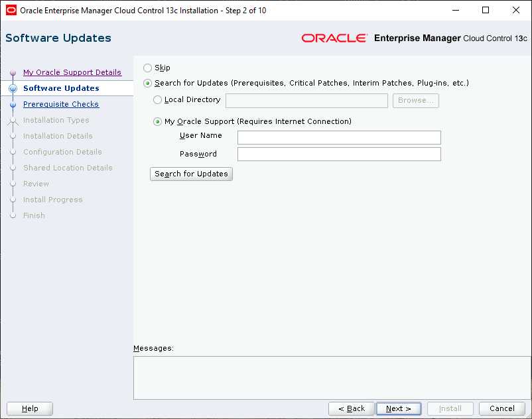
Task: Click the Browse button
Action: [416, 101]
